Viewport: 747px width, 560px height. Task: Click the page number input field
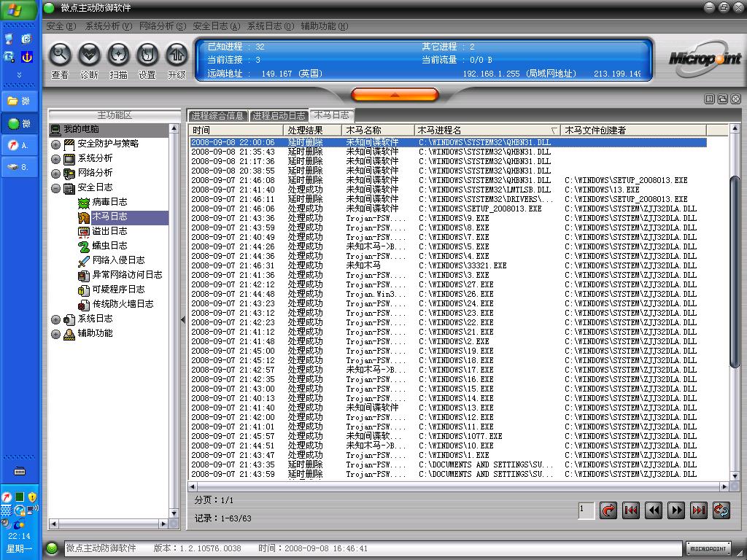pyautogui.click(x=586, y=510)
